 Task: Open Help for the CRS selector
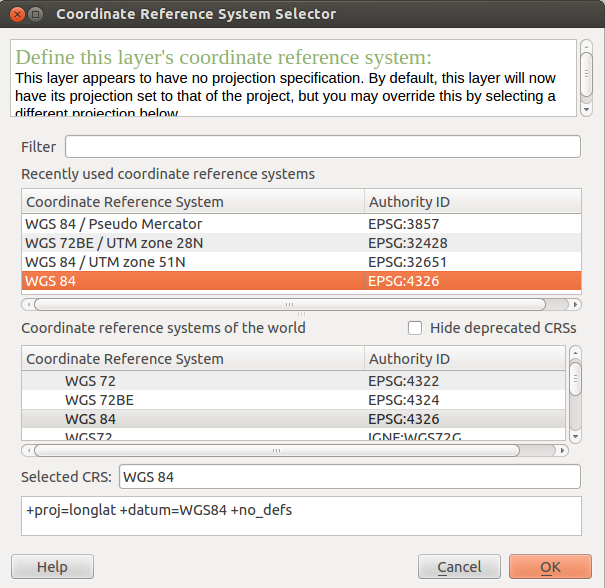point(52,567)
